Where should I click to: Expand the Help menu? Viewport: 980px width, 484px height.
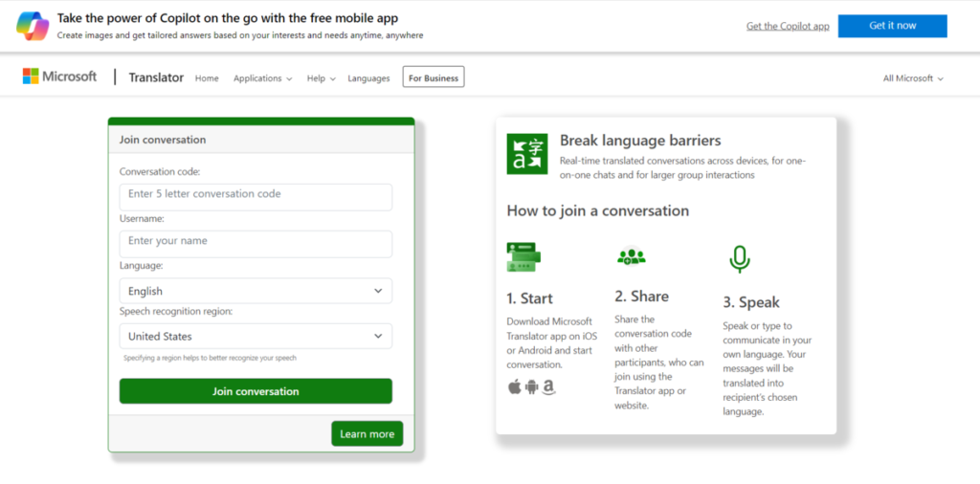coord(322,78)
